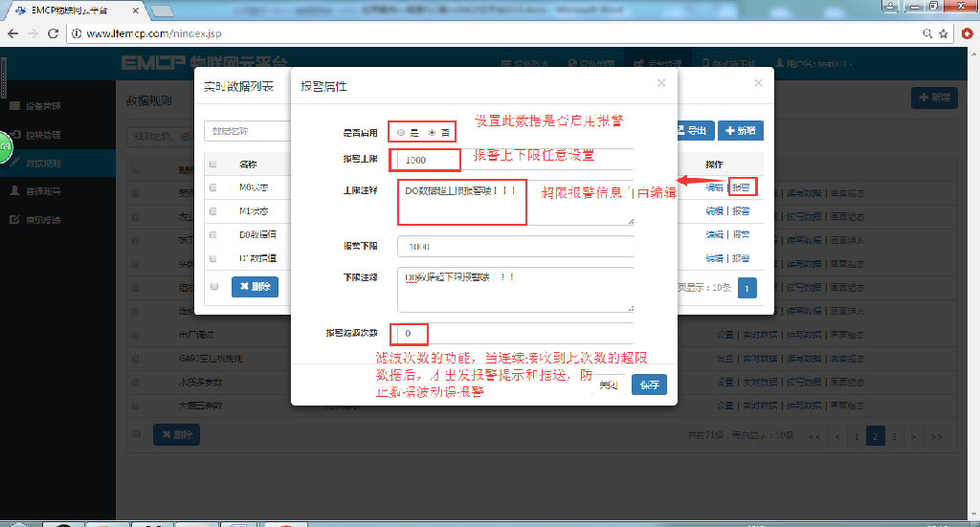Click the next page > arrow
Screen dimensions: 980x527
913,436
